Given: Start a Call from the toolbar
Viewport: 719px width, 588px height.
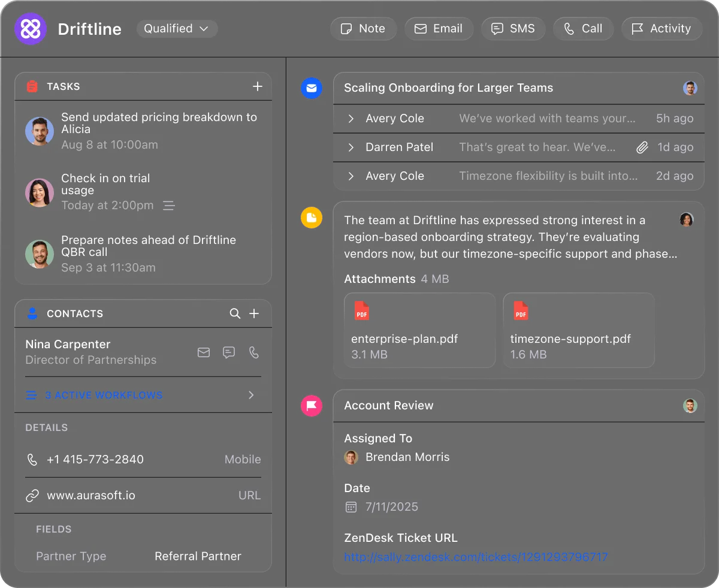Looking at the screenshot, I should [x=583, y=29].
